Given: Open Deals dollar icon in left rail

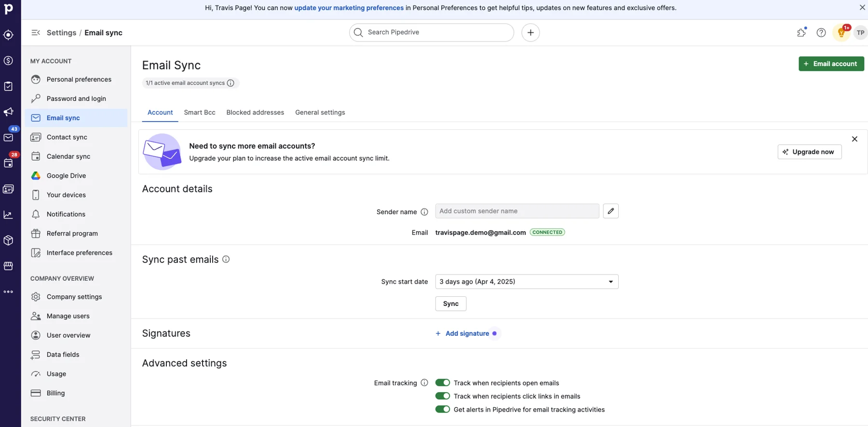Looking at the screenshot, I should coord(8,60).
